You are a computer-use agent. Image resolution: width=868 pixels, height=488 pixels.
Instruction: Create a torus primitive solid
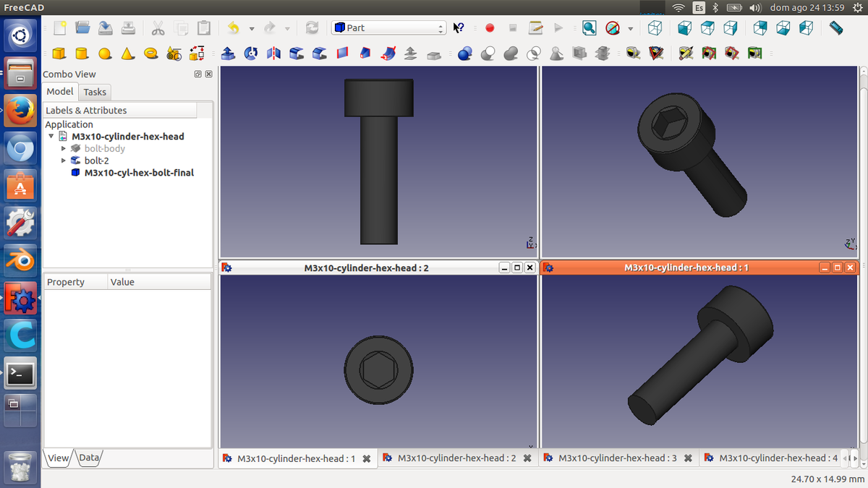click(150, 53)
